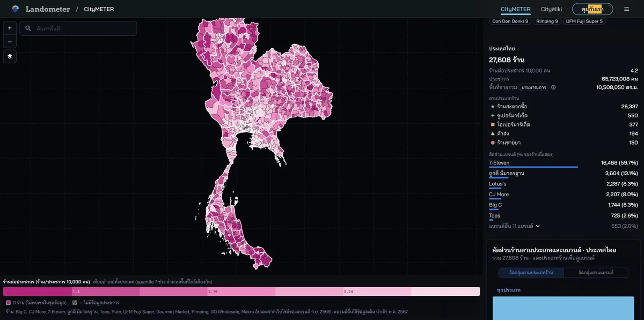Viewport: 644px width, 320px height.
Task: Select the ถูกดี มีมาตรฐาน brand row
Action: (563, 174)
